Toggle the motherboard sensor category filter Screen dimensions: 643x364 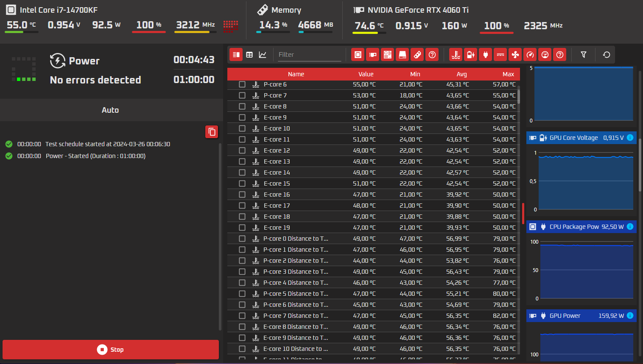(388, 55)
